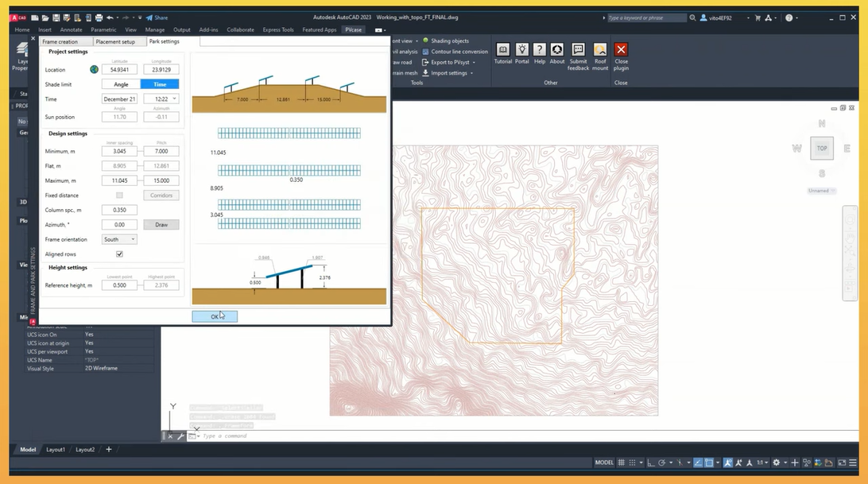The height and width of the screenshot is (484, 868).
Task: Click the Print icon in quick access toolbar
Action: [99, 17]
